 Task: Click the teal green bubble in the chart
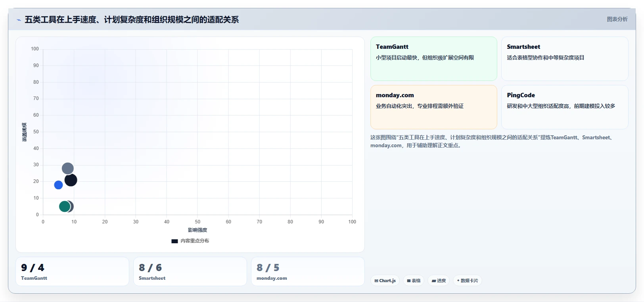pos(65,206)
